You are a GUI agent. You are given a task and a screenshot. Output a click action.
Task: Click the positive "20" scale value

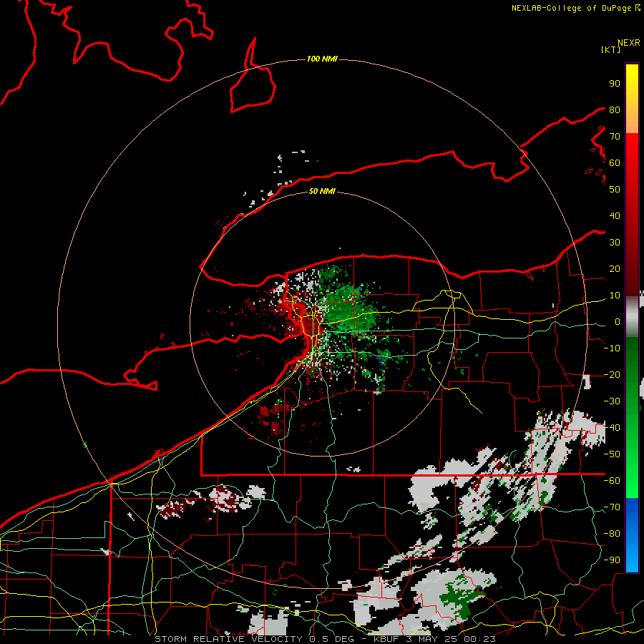point(615,269)
